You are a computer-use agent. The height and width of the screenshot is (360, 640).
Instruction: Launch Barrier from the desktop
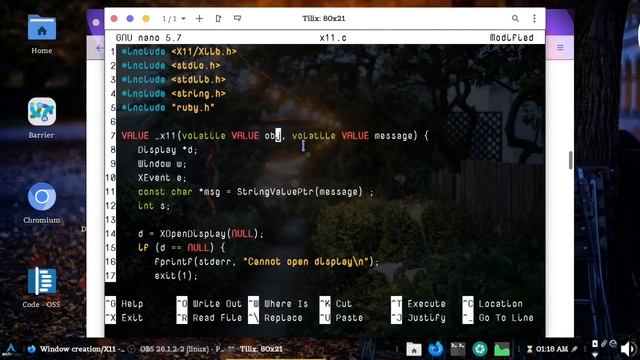coord(42,118)
